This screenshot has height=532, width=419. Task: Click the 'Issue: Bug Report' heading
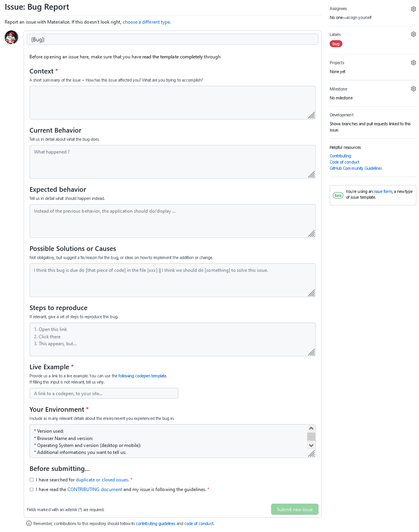[x=37, y=7]
